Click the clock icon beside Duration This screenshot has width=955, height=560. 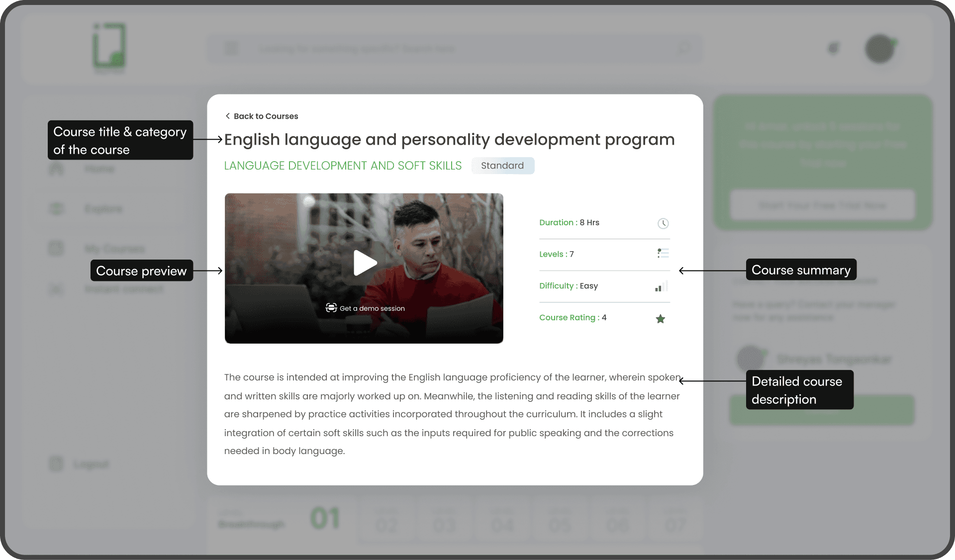(663, 223)
